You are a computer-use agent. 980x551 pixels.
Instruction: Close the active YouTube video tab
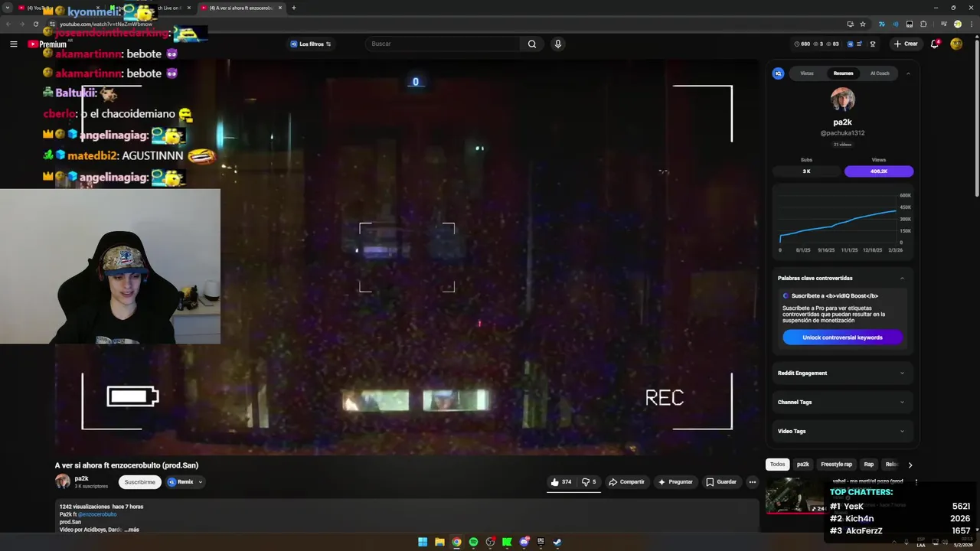pos(280,8)
